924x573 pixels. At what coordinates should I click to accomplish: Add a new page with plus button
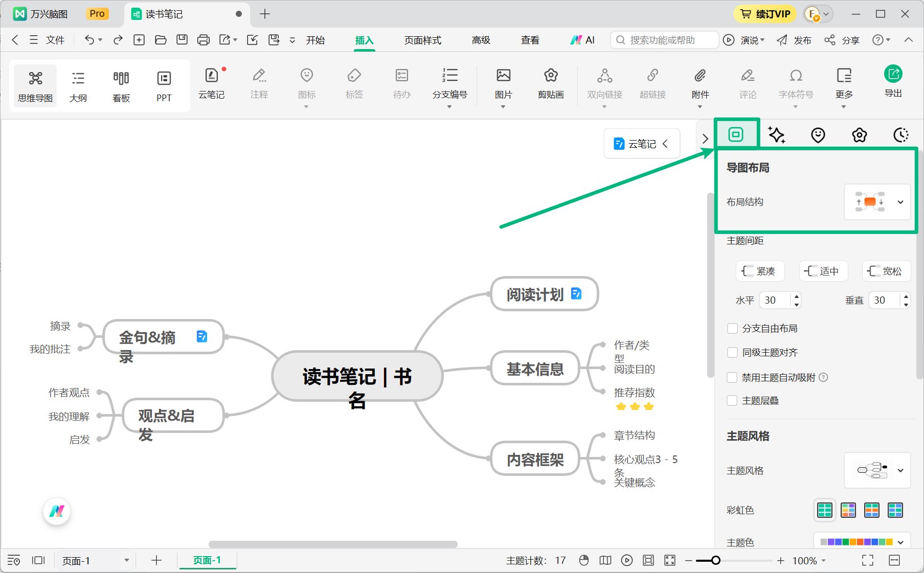click(156, 560)
